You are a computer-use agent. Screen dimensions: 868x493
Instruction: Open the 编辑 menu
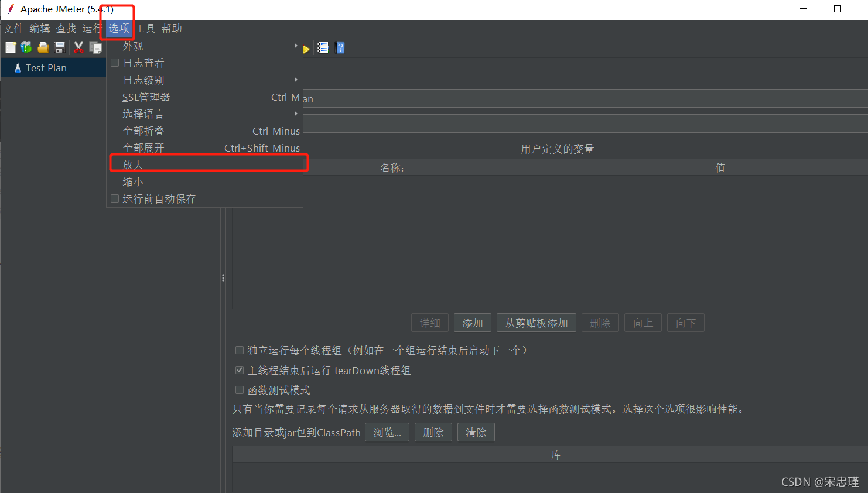[x=40, y=29]
